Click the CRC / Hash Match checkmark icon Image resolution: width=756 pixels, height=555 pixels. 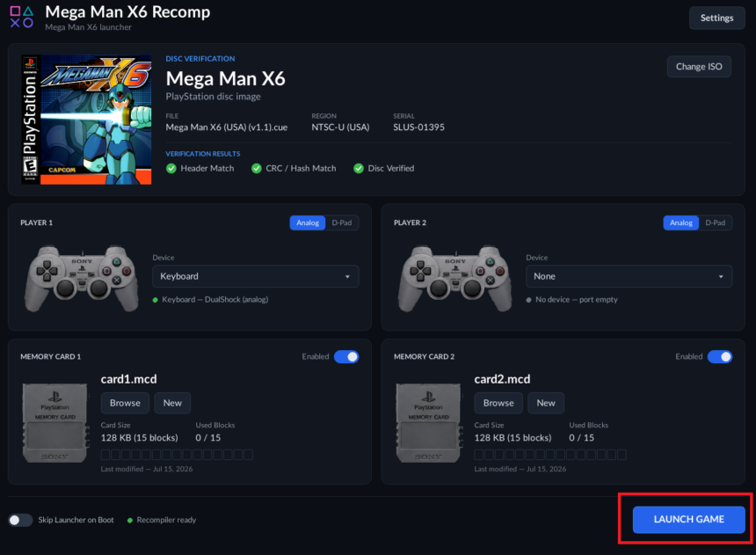[257, 168]
